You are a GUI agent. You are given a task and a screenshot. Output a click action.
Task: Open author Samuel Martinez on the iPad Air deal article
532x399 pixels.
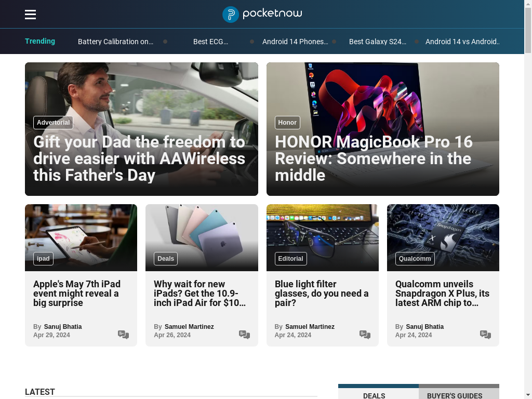coord(189,326)
